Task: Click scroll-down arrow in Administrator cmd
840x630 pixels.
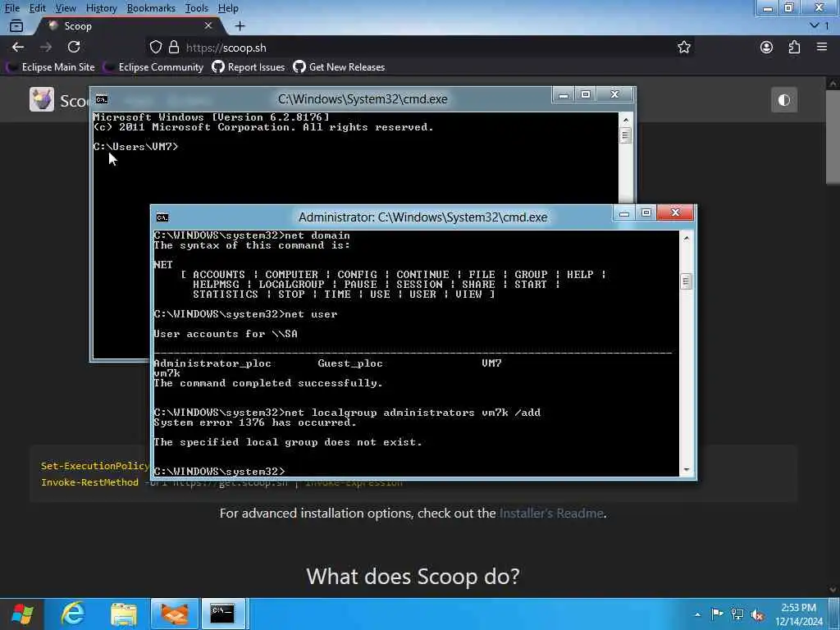Action: (687, 470)
